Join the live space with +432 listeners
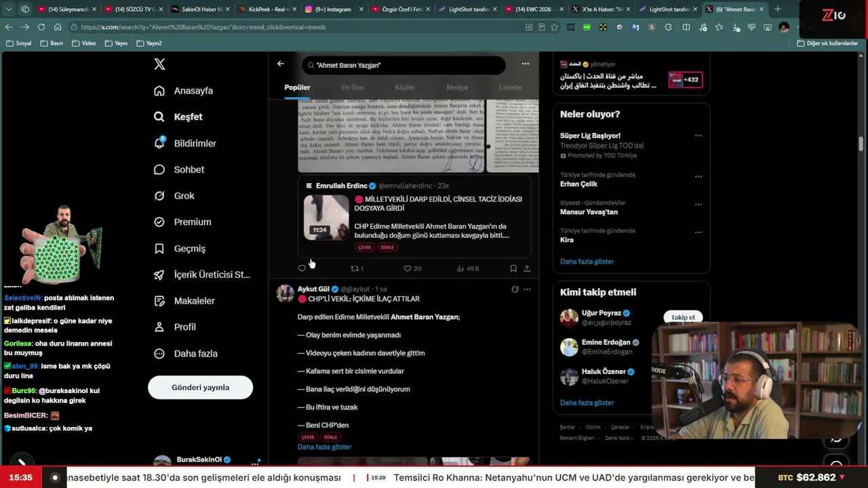Image resolution: width=868 pixels, height=488 pixels. pos(686,80)
